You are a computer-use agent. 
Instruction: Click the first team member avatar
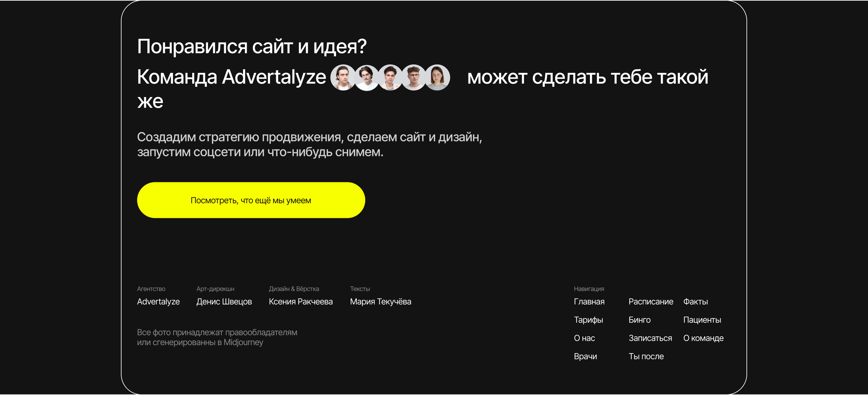point(342,78)
